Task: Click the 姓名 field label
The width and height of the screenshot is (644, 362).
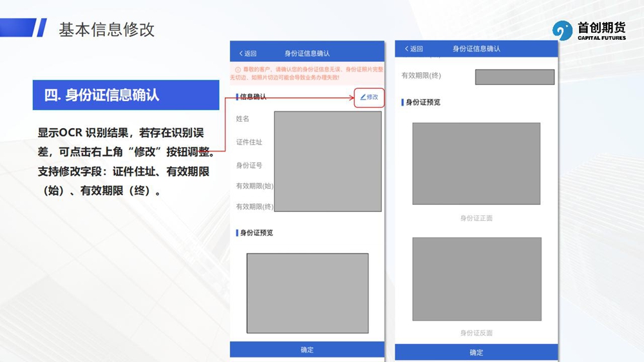Action: (x=243, y=119)
